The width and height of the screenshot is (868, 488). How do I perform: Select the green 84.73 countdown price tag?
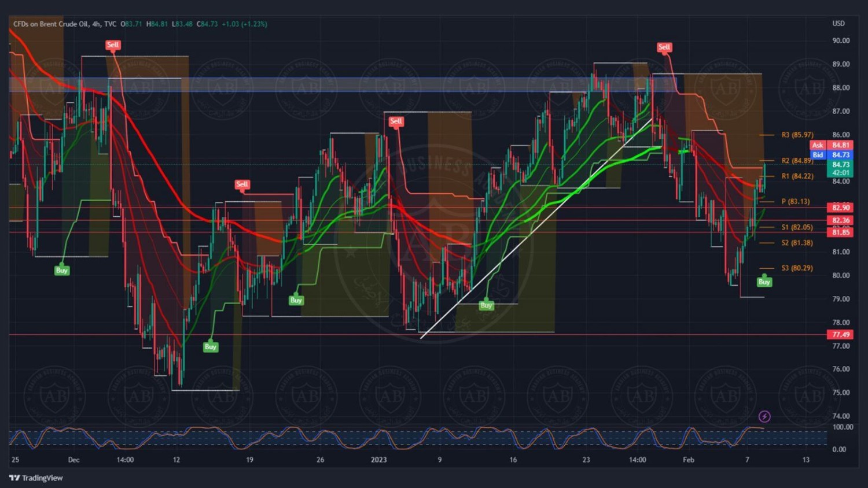point(840,168)
